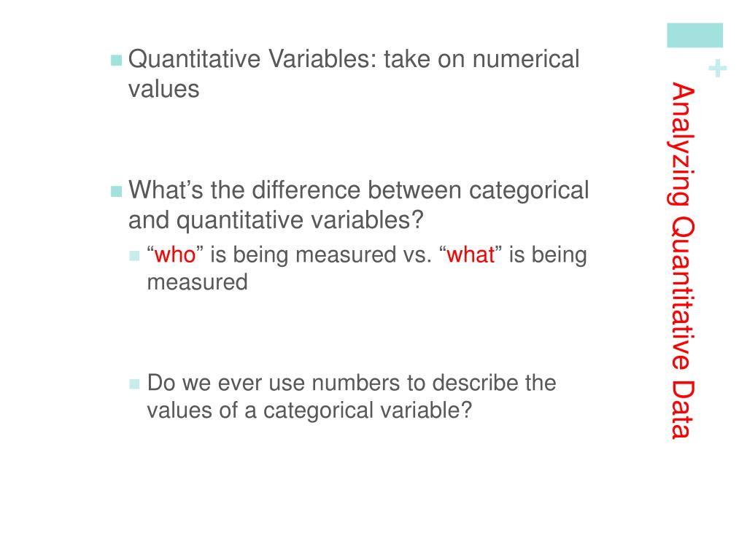The image size is (747, 560).
Task: Select the red word "what"
Action: point(471,254)
